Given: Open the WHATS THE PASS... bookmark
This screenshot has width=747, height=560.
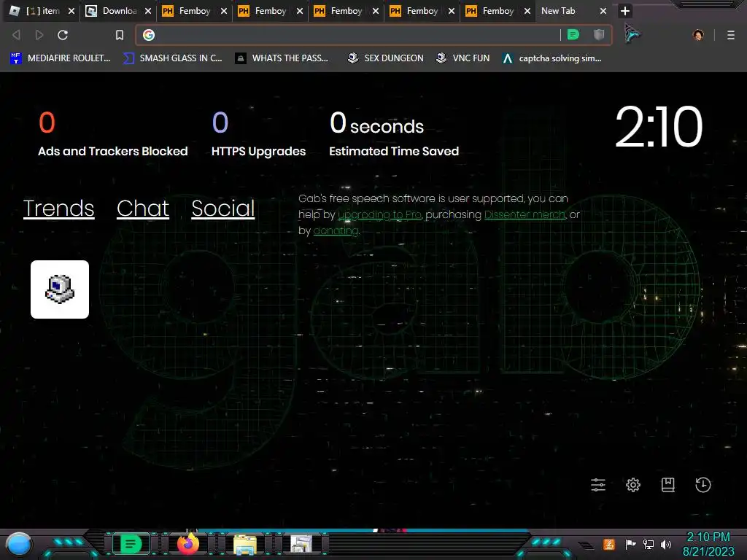Looking at the screenshot, I should tap(282, 58).
